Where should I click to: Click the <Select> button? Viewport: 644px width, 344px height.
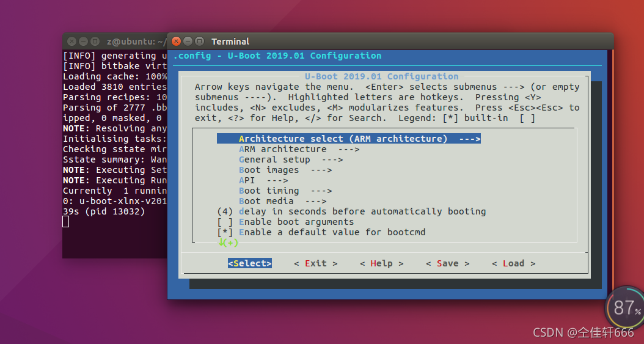(250, 263)
